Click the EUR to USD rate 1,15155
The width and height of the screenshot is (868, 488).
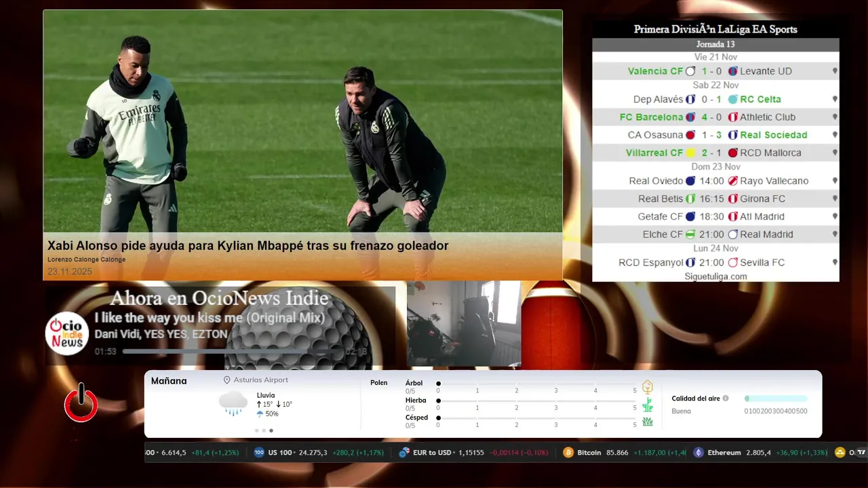[471, 453]
